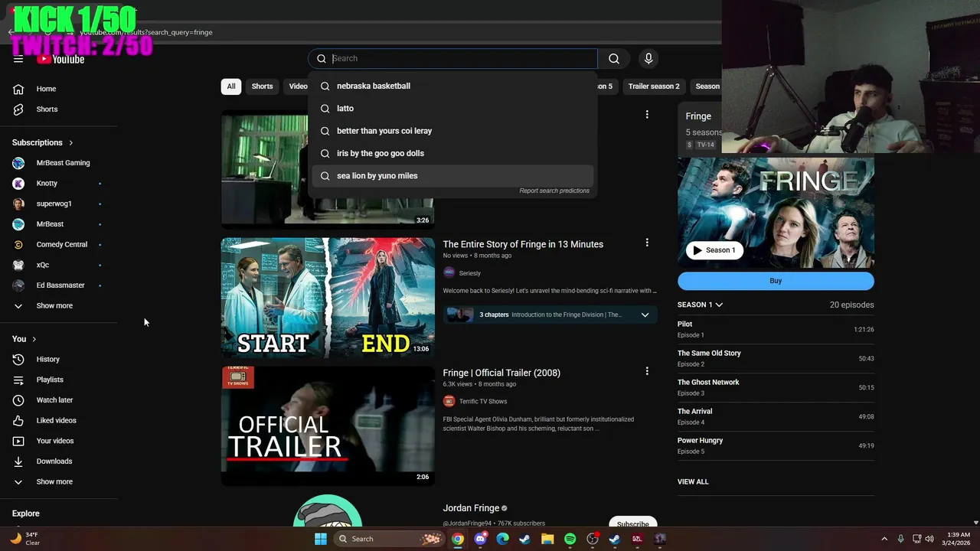Screen dimensions: 980x551
Task: Go to the YouTube logo home page
Action: [x=60, y=59]
